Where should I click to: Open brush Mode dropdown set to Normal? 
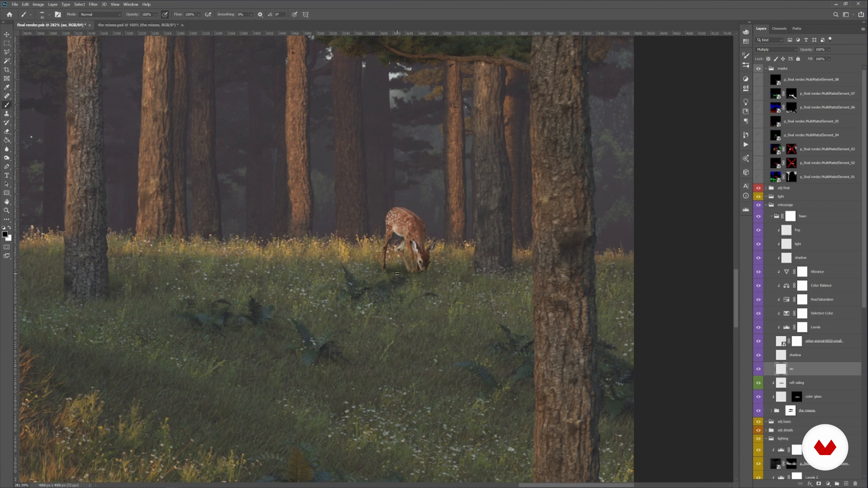pyautogui.click(x=100, y=14)
